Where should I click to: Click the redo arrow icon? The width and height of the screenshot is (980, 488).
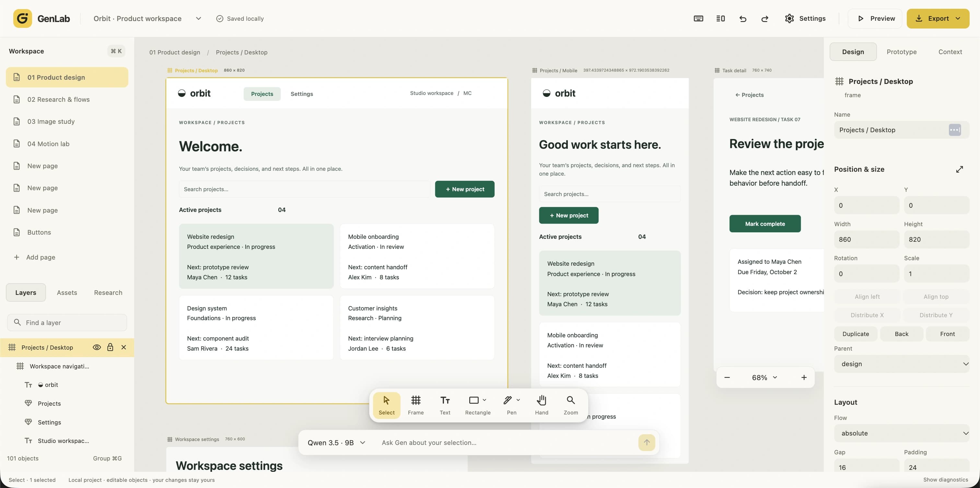click(765, 19)
